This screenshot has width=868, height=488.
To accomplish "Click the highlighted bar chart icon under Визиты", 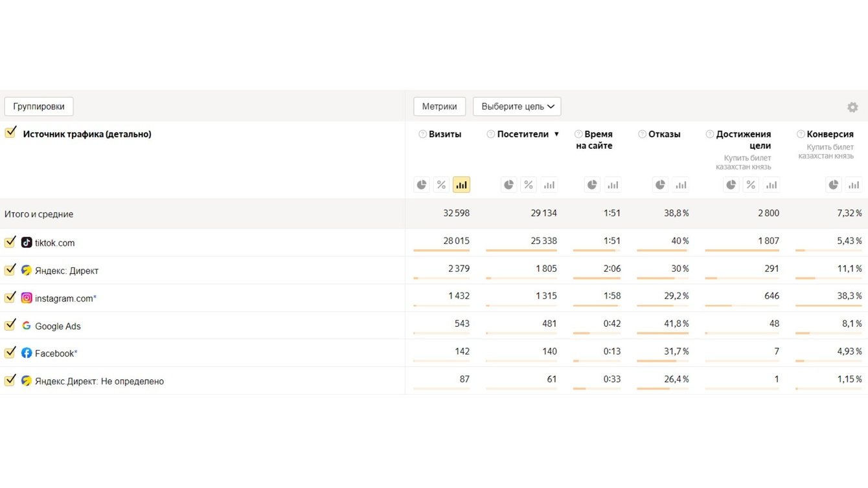I will [x=461, y=185].
